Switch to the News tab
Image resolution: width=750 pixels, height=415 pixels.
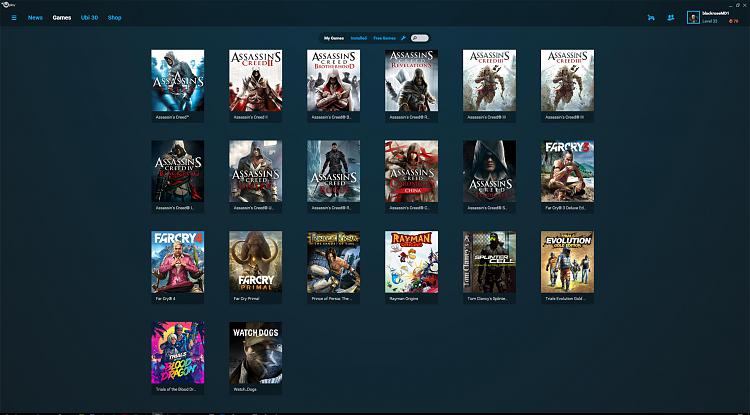coord(35,18)
